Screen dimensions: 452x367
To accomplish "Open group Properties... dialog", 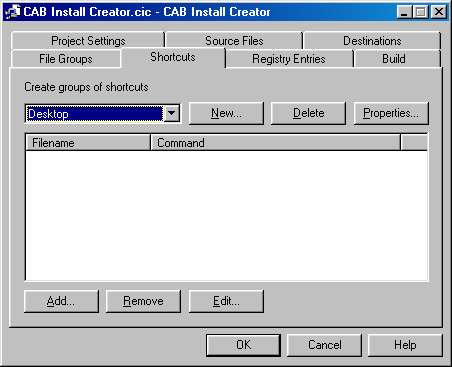I will pyautogui.click(x=391, y=113).
